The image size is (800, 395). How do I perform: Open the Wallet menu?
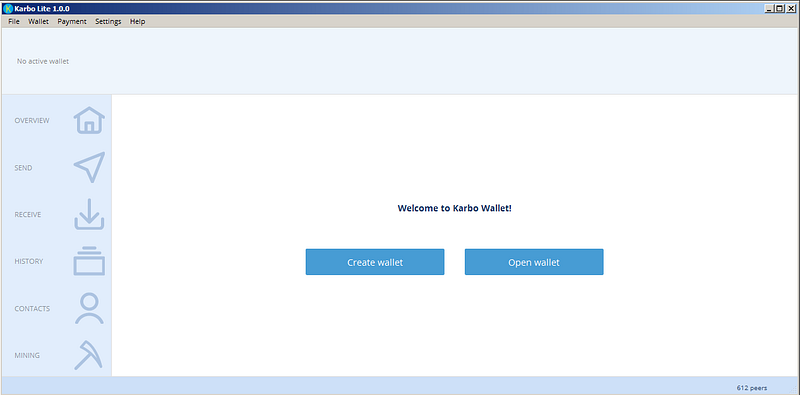coord(38,21)
